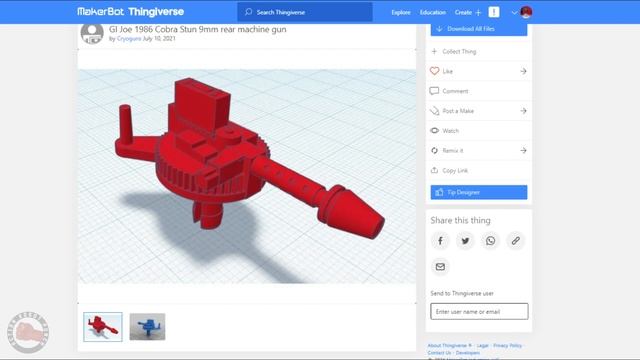Click the main red gun model preview
This screenshot has height=360, width=640.
pyautogui.click(x=247, y=176)
